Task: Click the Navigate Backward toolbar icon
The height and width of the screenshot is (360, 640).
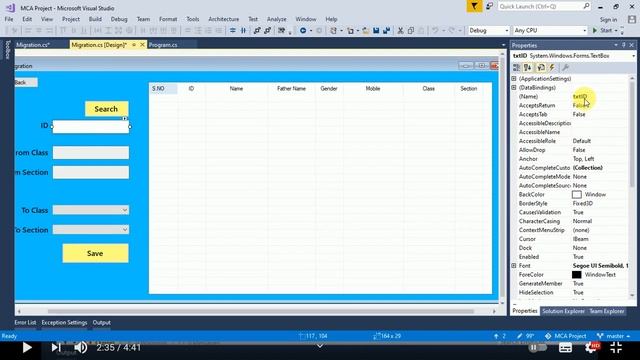Action: click(303, 31)
